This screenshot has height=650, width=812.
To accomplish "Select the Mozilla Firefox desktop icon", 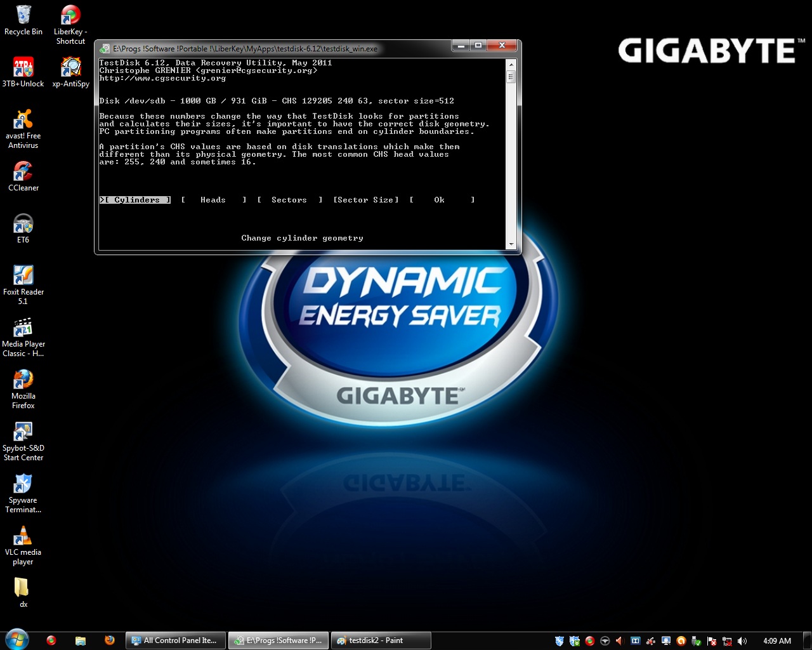I will (23, 389).
